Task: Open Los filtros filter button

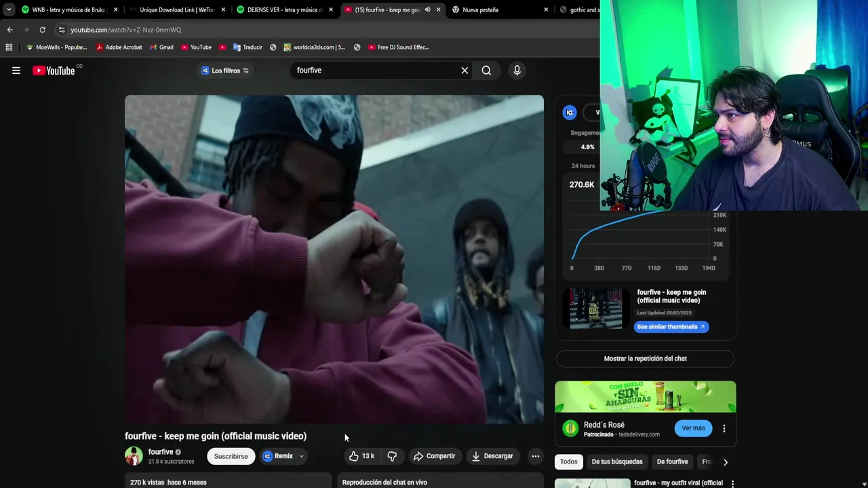Action: [225, 70]
